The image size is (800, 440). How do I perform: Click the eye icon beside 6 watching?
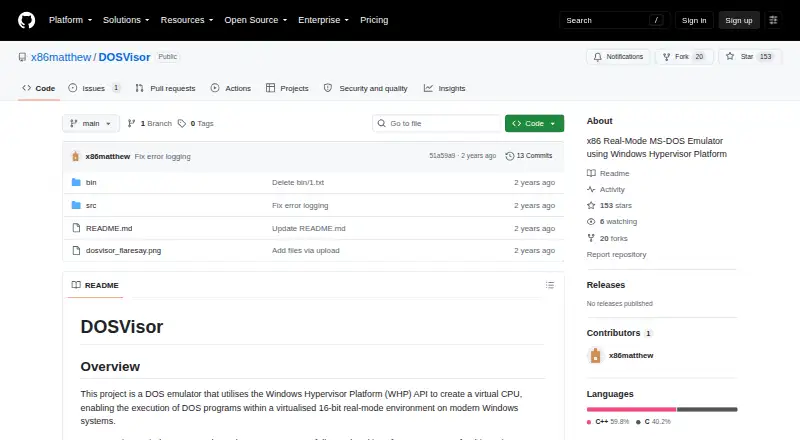(x=591, y=222)
